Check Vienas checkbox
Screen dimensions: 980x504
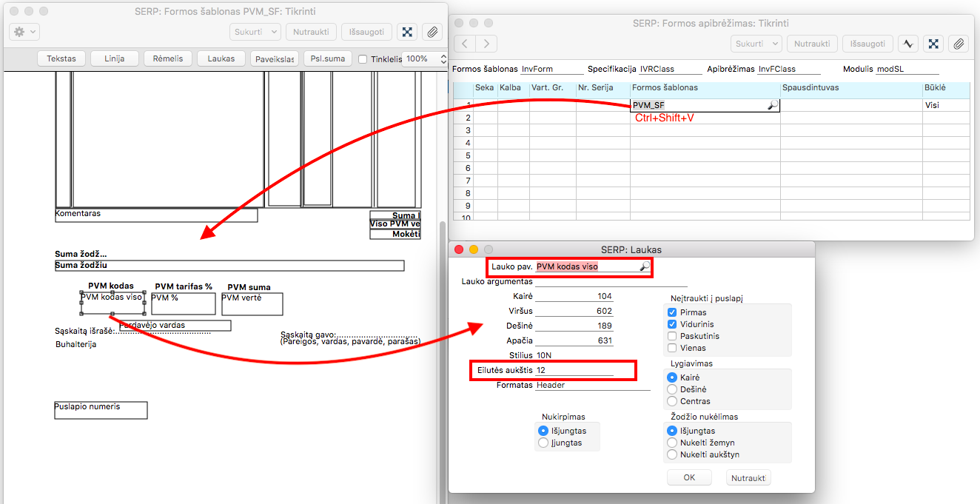pyautogui.click(x=672, y=348)
